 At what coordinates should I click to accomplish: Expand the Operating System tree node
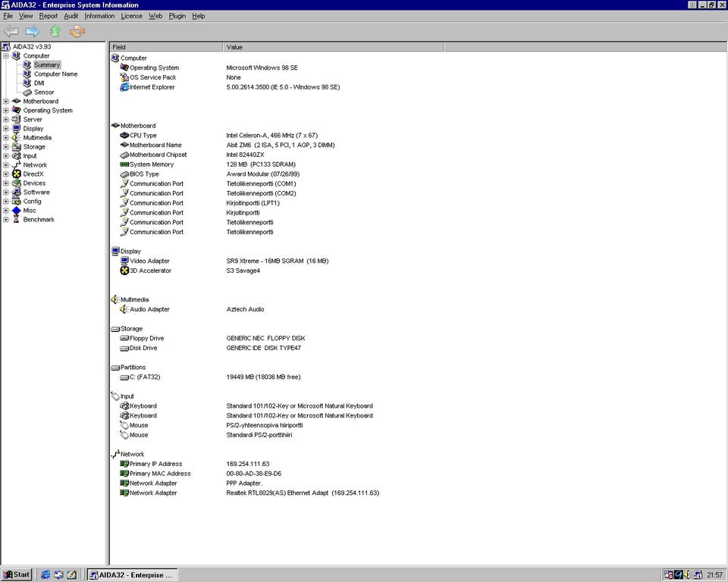6,111
